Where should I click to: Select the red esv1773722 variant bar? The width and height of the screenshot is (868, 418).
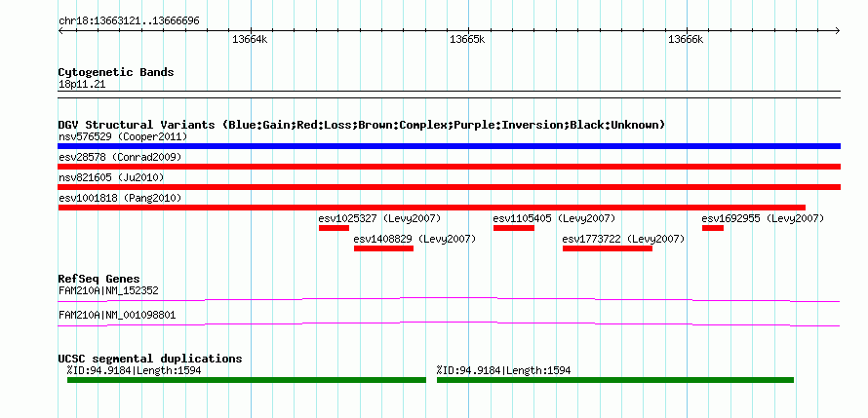point(608,248)
